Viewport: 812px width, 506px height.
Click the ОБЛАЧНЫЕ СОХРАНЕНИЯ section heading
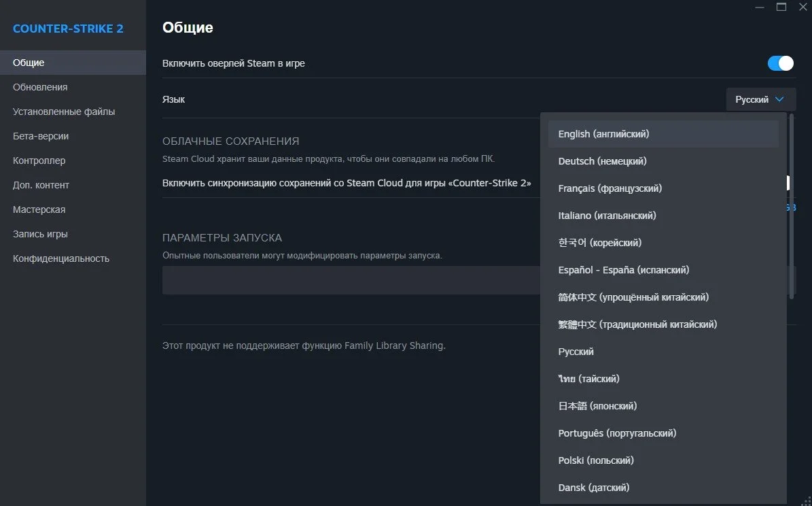(x=231, y=141)
